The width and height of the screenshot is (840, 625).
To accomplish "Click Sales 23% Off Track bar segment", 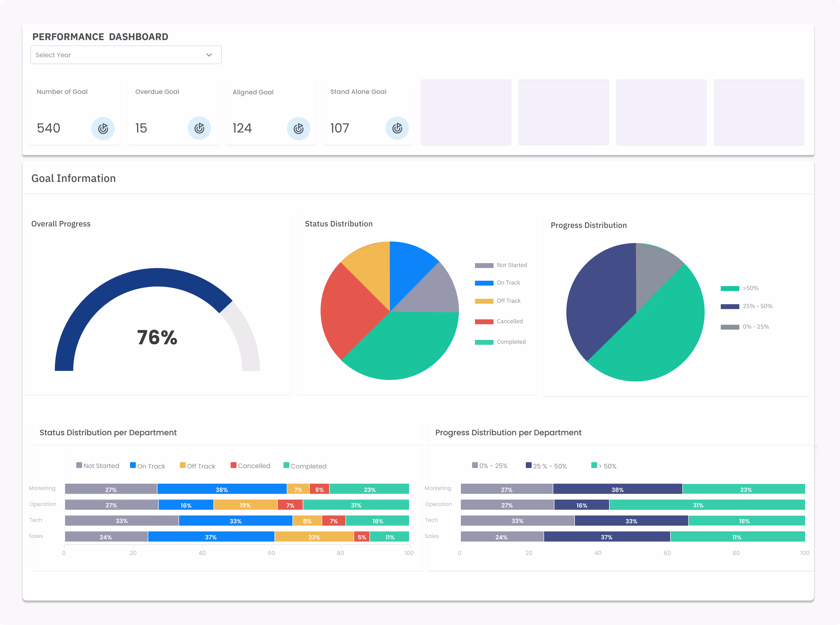I will (314, 536).
